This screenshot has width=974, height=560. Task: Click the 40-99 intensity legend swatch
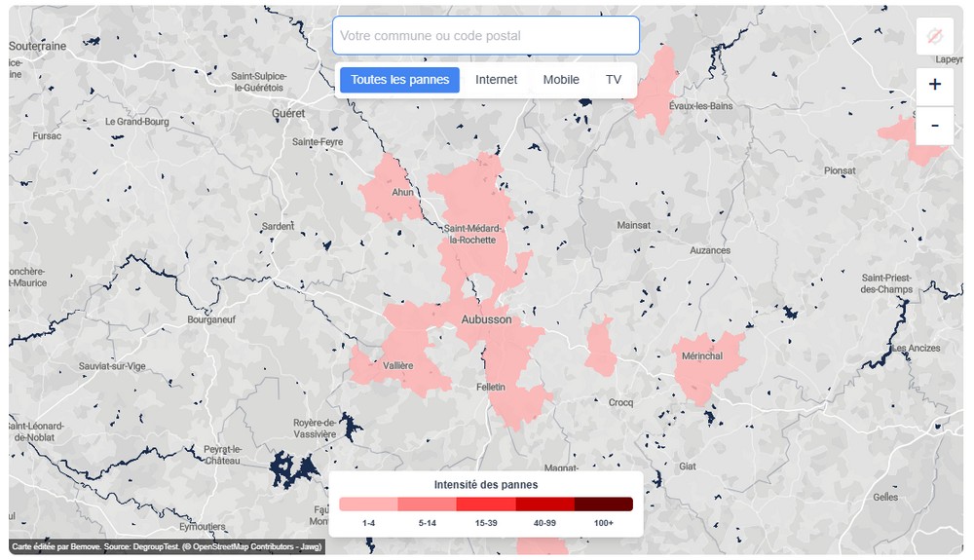(544, 504)
